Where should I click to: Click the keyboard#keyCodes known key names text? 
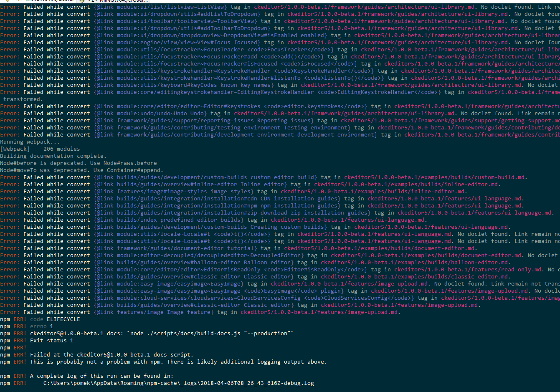pyautogui.click(x=184, y=85)
